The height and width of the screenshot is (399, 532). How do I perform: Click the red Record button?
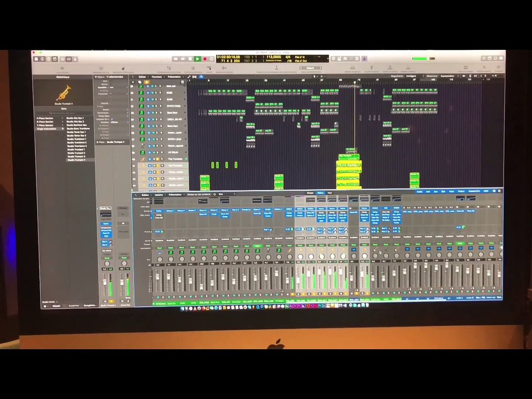click(204, 59)
